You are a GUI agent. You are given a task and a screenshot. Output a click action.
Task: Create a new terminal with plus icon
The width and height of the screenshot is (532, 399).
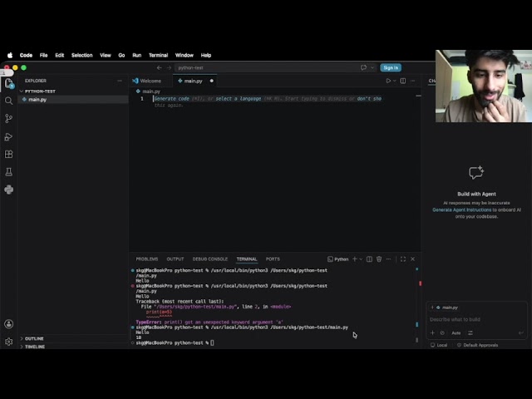[355, 259]
